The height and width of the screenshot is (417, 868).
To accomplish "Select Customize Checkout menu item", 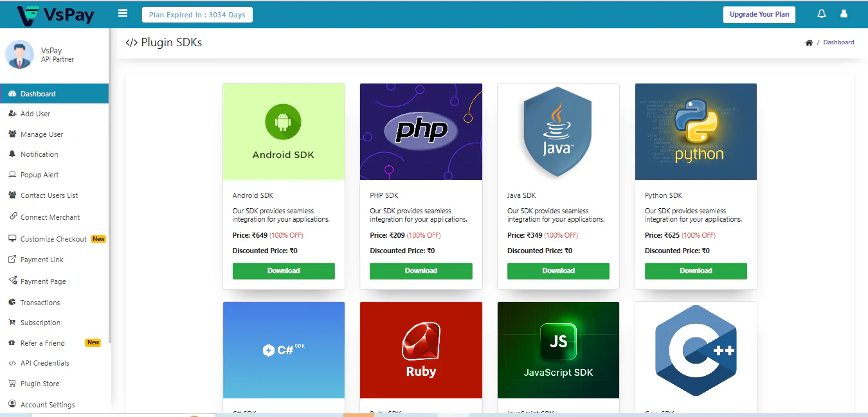I will (x=53, y=239).
